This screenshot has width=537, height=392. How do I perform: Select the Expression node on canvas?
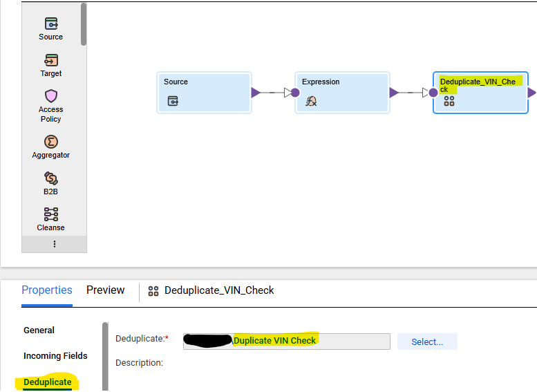[342, 93]
